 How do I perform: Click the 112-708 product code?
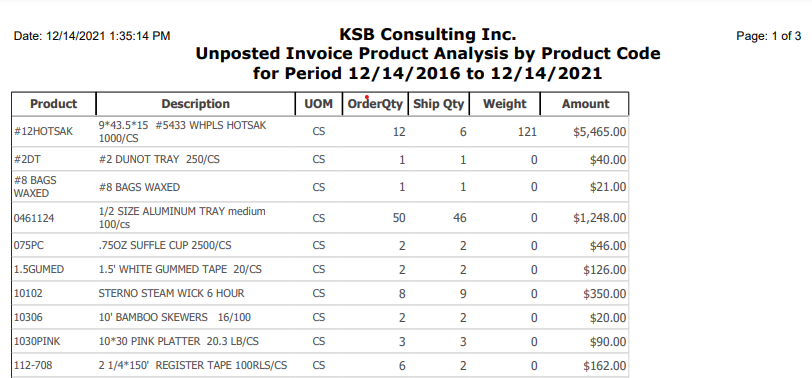click(x=33, y=366)
